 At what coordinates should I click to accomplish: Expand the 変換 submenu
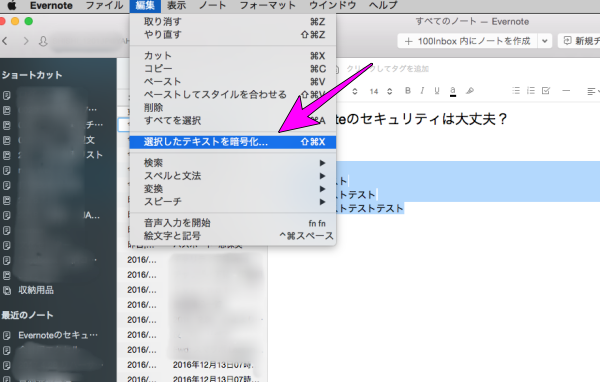point(233,189)
